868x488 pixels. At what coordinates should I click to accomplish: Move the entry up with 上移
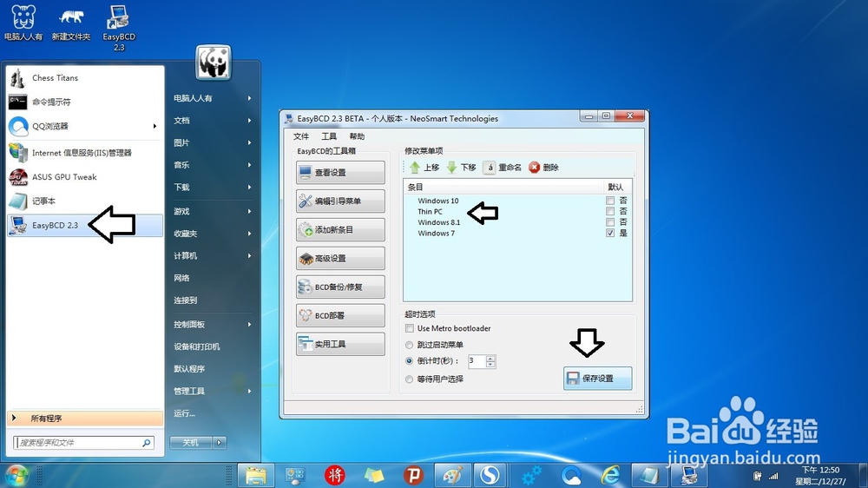coord(424,168)
